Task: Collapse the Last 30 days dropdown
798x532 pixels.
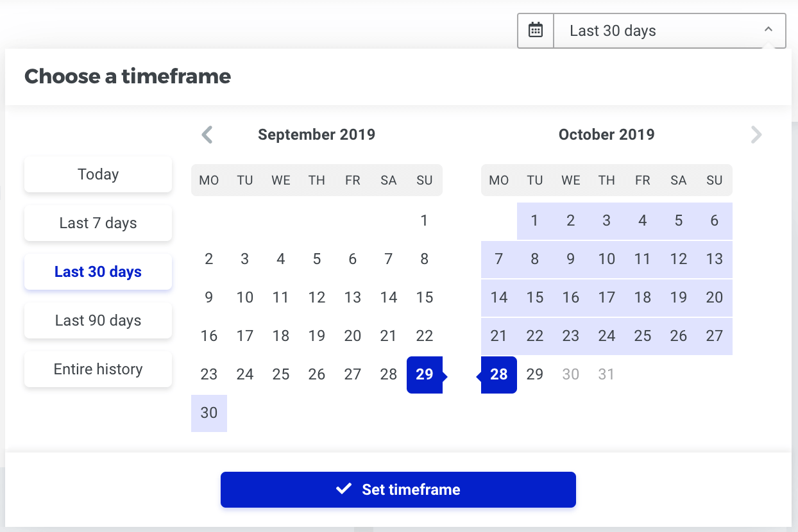Action: pyautogui.click(x=768, y=30)
